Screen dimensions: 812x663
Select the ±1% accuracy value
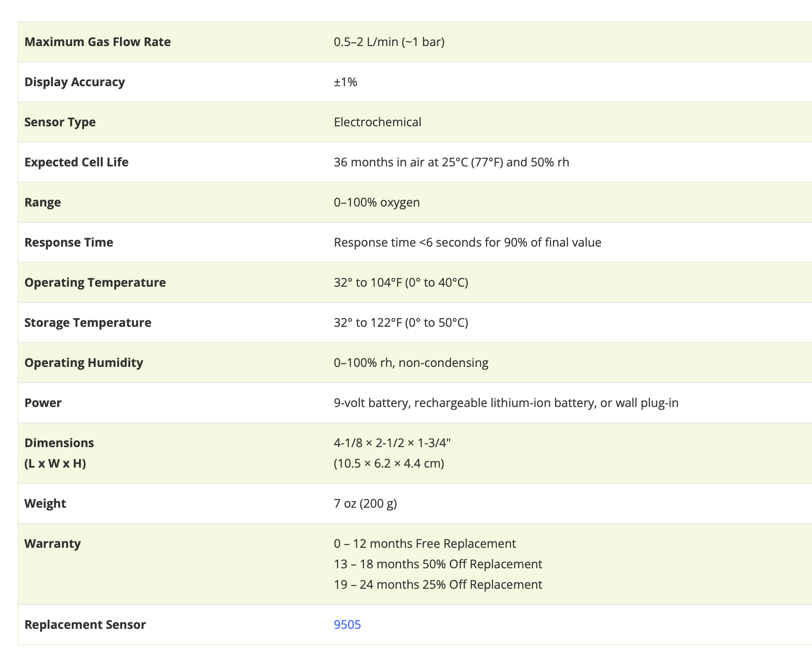(345, 82)
